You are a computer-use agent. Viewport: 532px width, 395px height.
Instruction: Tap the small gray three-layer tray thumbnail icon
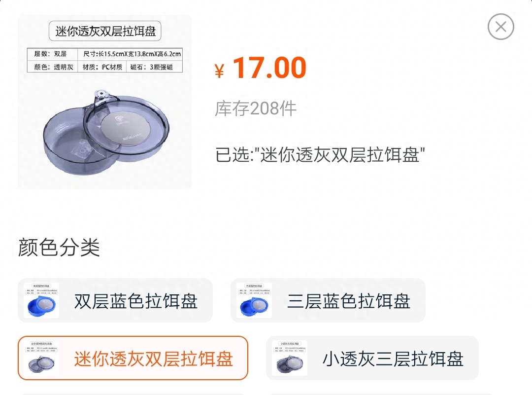coord(290,358)
